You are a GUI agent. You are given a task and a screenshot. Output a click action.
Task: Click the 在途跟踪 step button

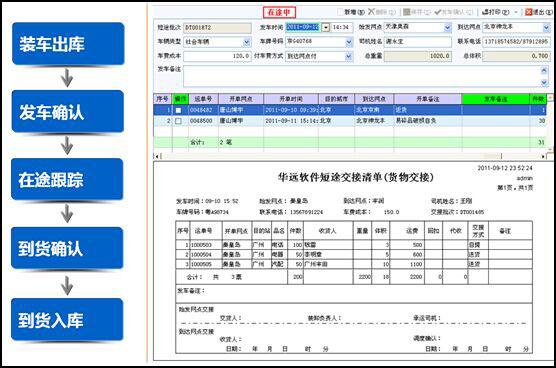(67, 179)
